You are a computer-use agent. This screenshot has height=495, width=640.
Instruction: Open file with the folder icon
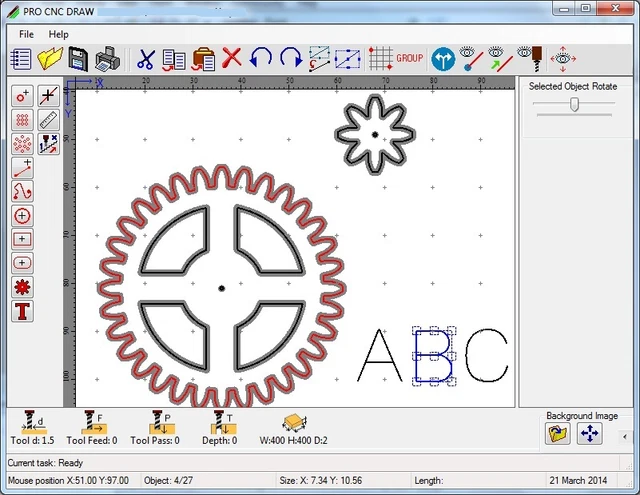click(x=50, y=58)
